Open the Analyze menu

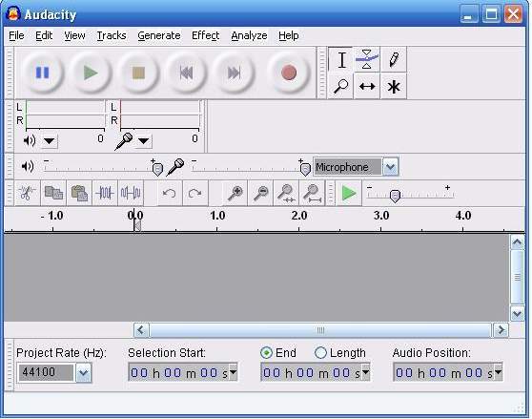[x=249, y=35]
